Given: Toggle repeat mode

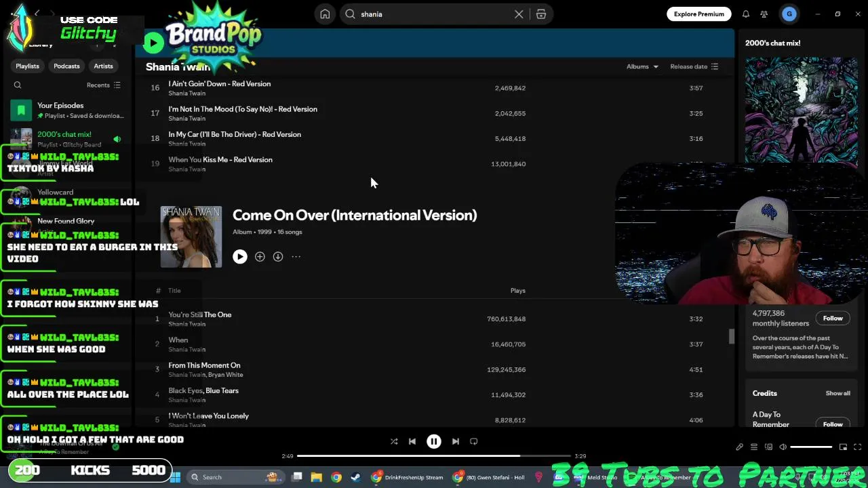Looking at the screenshot, I should (x=474, y=441).
